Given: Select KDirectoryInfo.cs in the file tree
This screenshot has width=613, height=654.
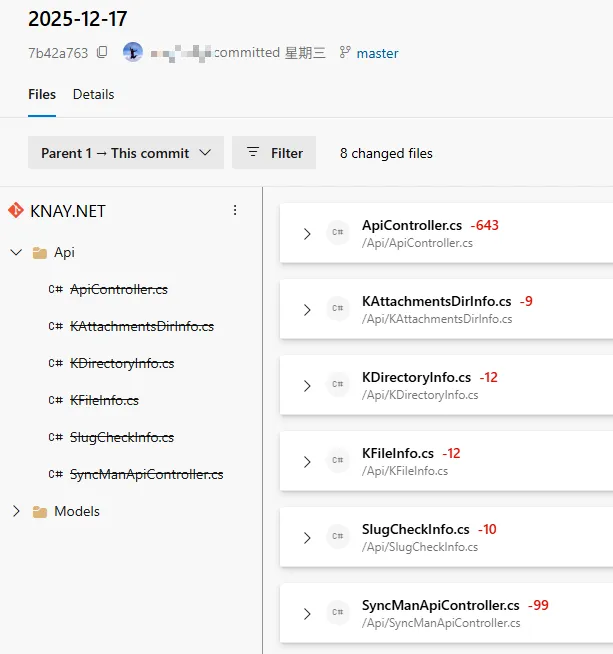Looking at the screenshot, I should (x=122, y=363).
